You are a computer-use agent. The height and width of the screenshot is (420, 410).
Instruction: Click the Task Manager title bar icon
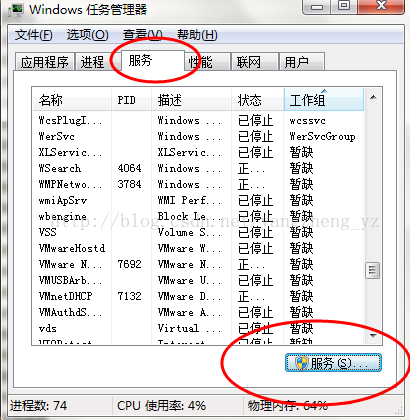click(x=16, y=9)
